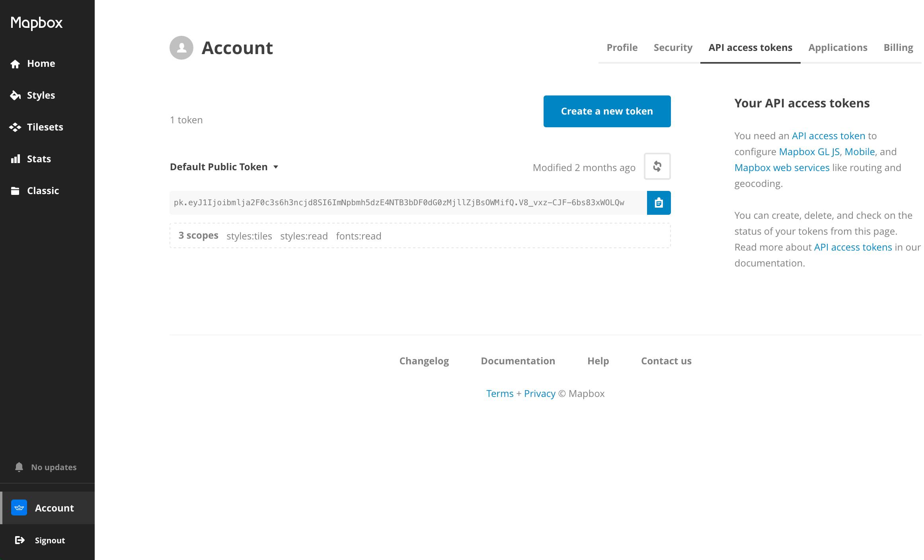Switch to the Profile tab

[x=622, y=48]
